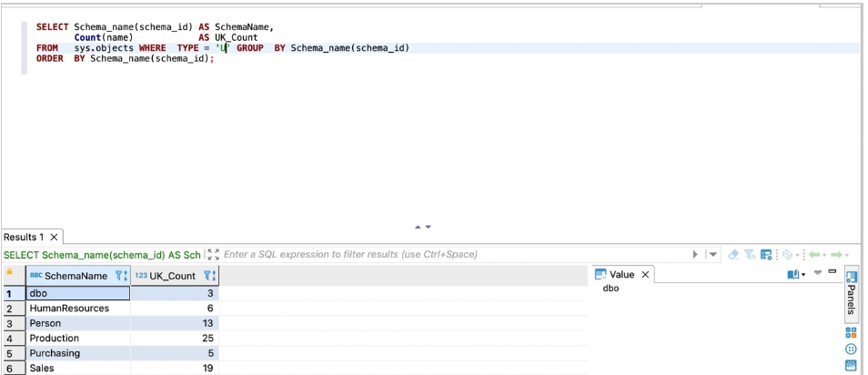Toggle the Panels vertical button
The image size is (868, 375).
[852, 294]
